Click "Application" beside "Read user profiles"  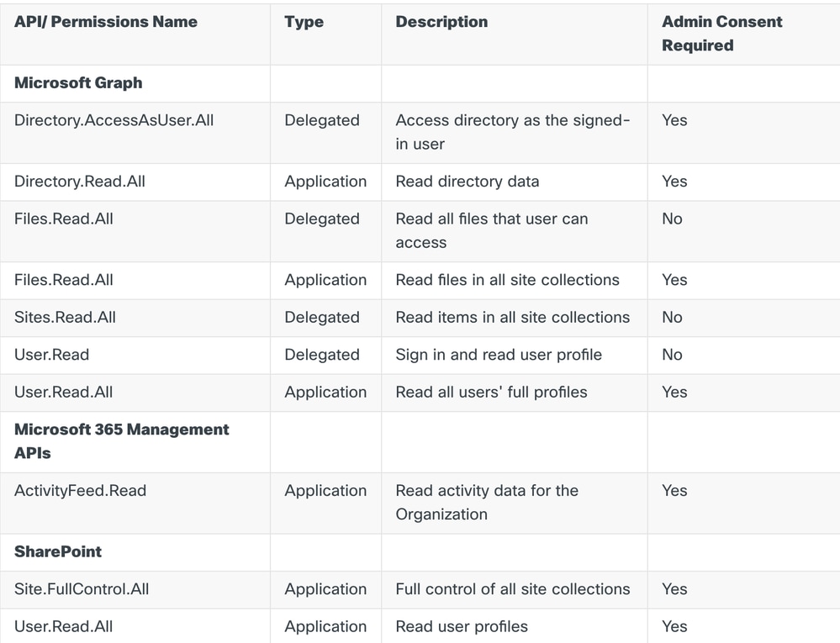tap(325, 627)
